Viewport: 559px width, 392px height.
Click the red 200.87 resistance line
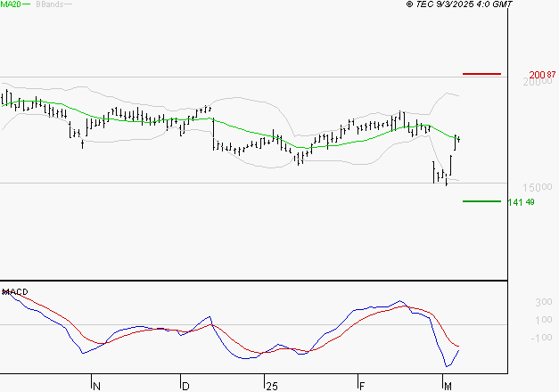tap(482, 74)
